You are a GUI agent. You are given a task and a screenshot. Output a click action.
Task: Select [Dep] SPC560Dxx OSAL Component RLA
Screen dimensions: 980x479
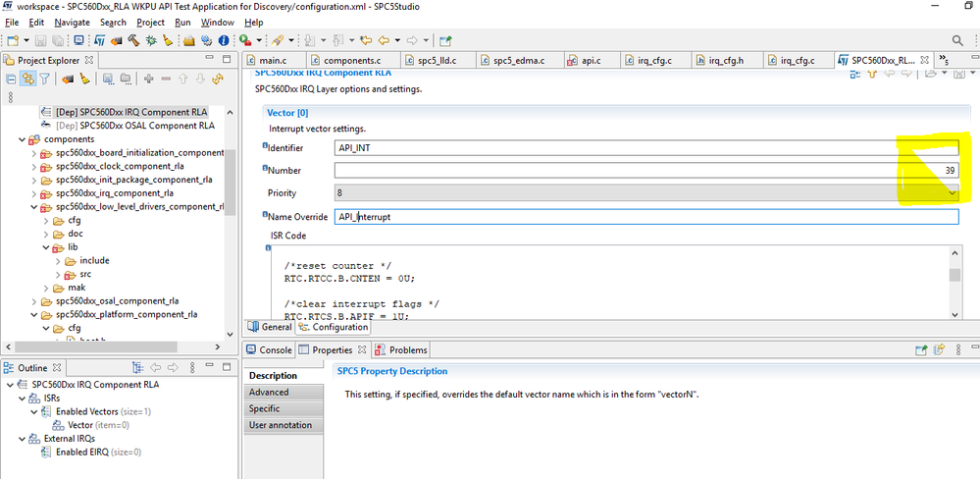coord(128,125)
